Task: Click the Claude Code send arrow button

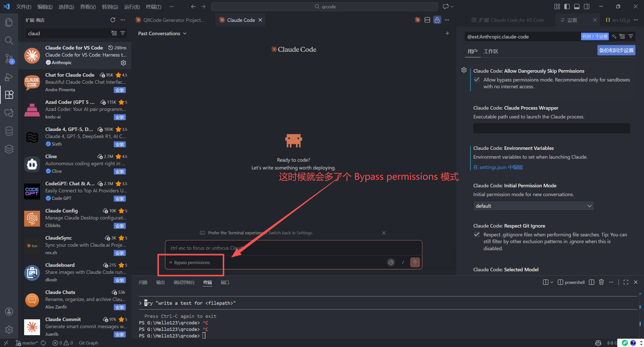Action: click(415, 262)
